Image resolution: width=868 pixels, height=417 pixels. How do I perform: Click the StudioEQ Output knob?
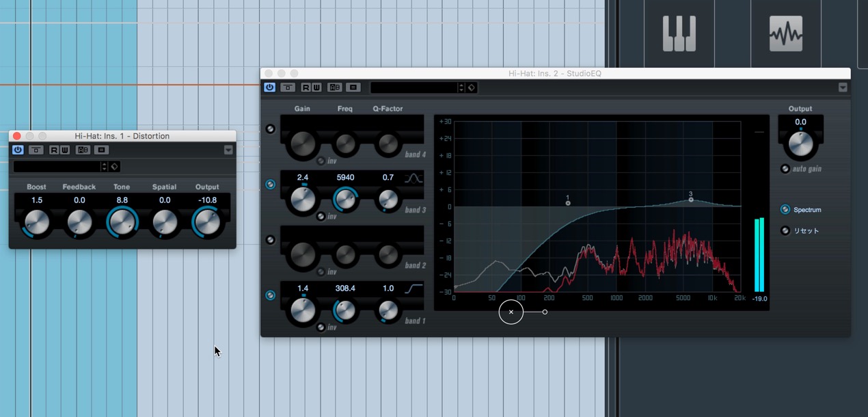pyautogui.click(x=800, y=144)
